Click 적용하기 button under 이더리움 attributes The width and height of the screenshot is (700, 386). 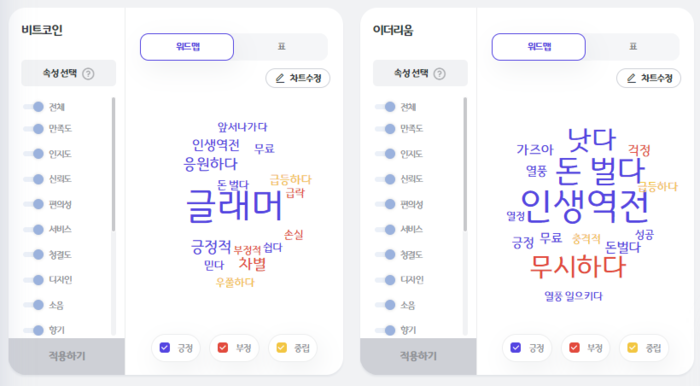point(418,356)
